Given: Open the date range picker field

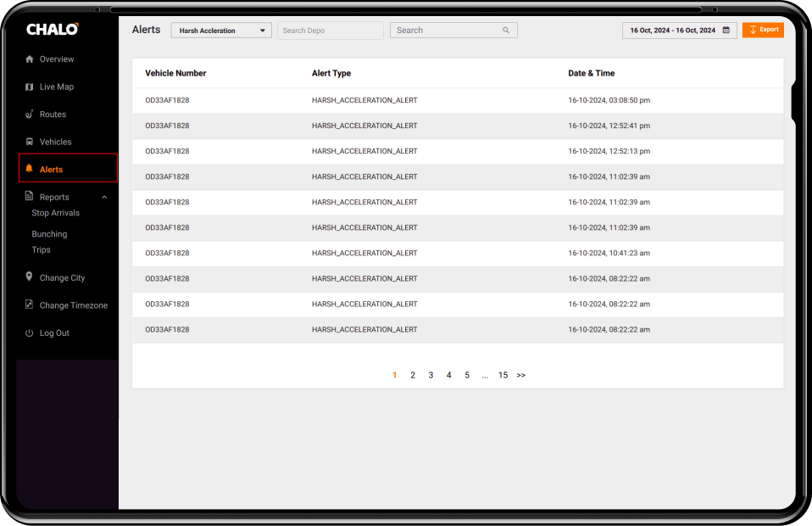Looking at the screenshot, I should pyautogui.click(x=672, y=31).
